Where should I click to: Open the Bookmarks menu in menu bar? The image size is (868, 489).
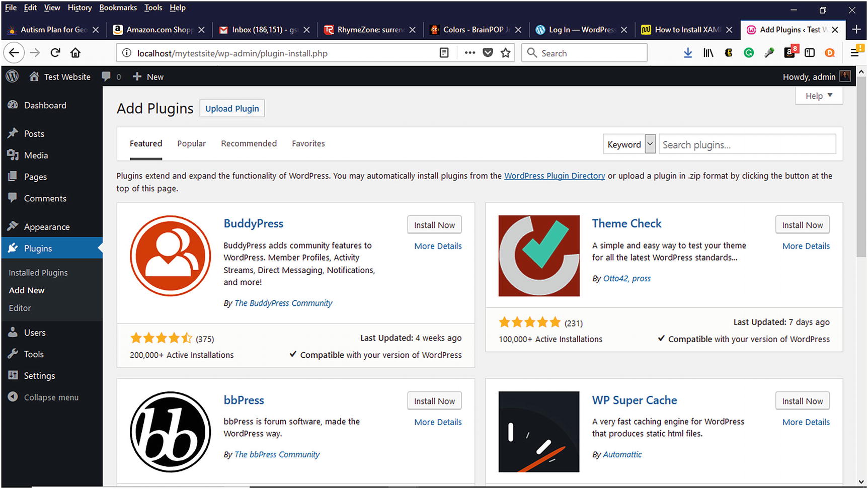[x=118, y=8]
